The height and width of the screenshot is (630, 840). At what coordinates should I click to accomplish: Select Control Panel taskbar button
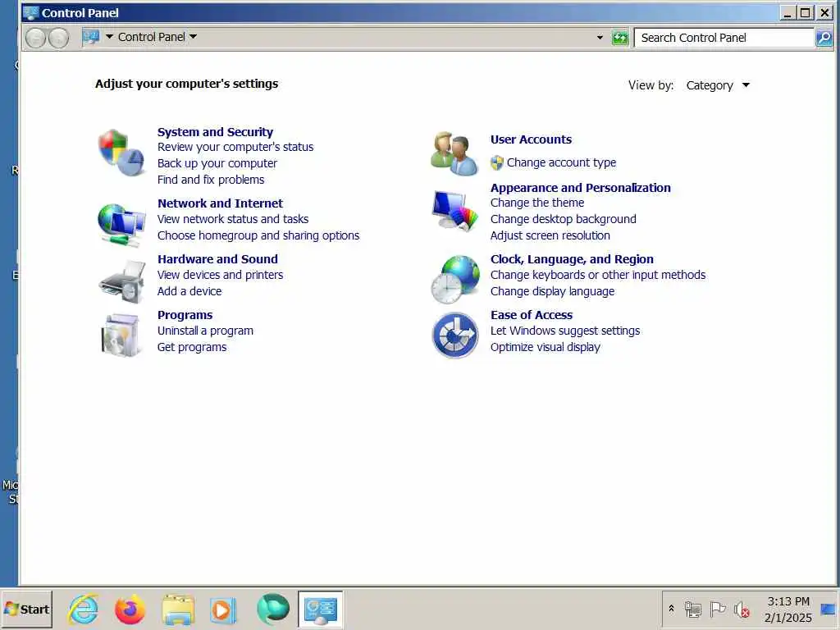click(321, 609)
